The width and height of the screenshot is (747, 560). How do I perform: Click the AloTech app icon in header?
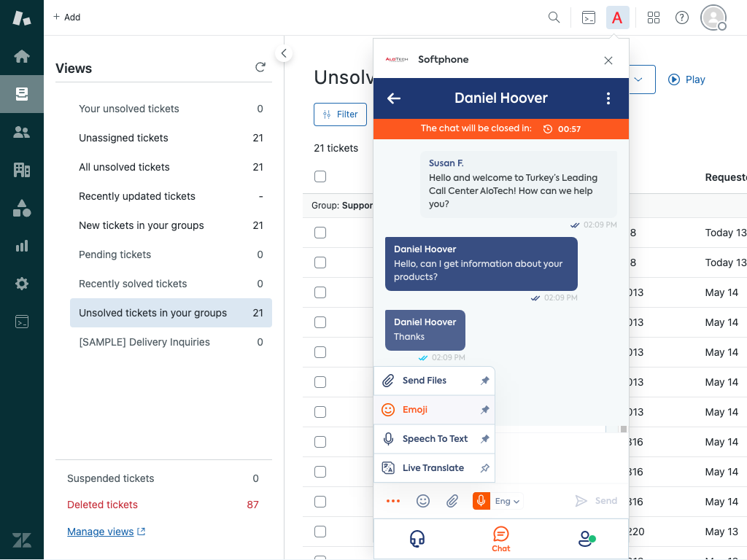tap(617, 17)
